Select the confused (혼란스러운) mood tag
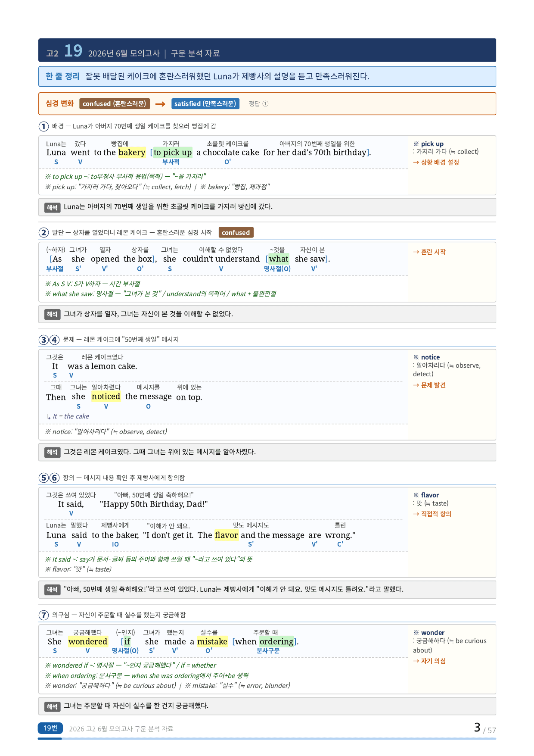The height and width of the screenshot is (756, 534). coord(115,103)
